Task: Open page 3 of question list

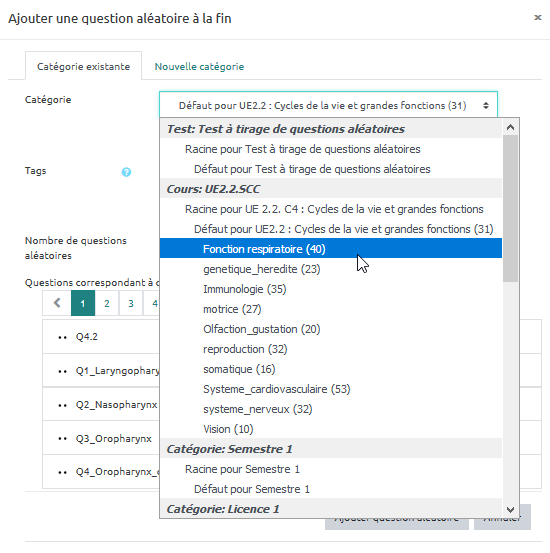Action: pyautogui.click(x=131, y=303)
